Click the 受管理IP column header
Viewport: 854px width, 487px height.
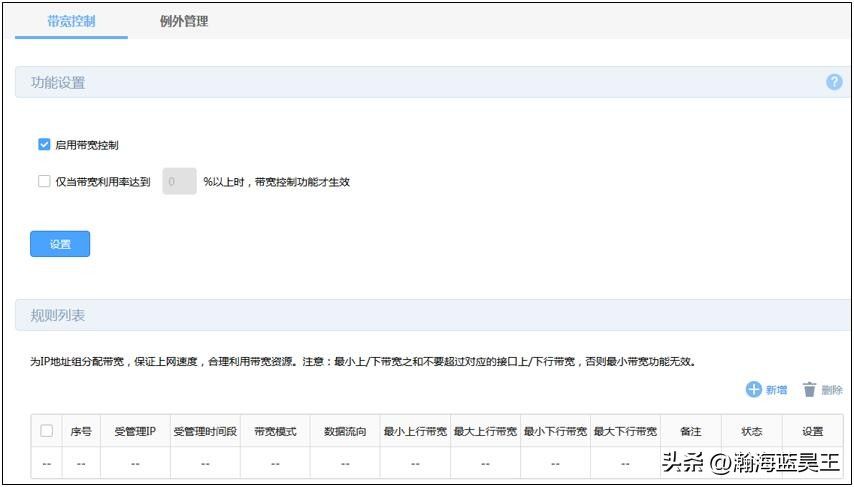coord(135,432)
